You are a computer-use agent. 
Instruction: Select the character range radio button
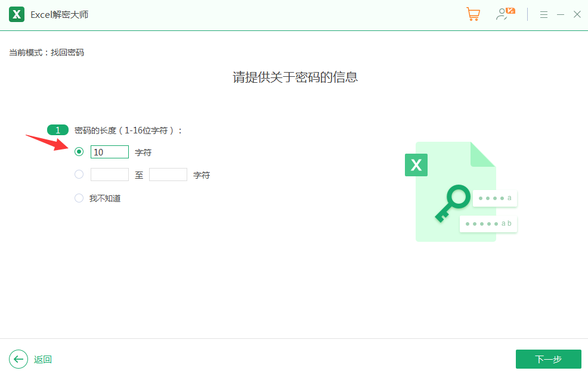(79, 174)
